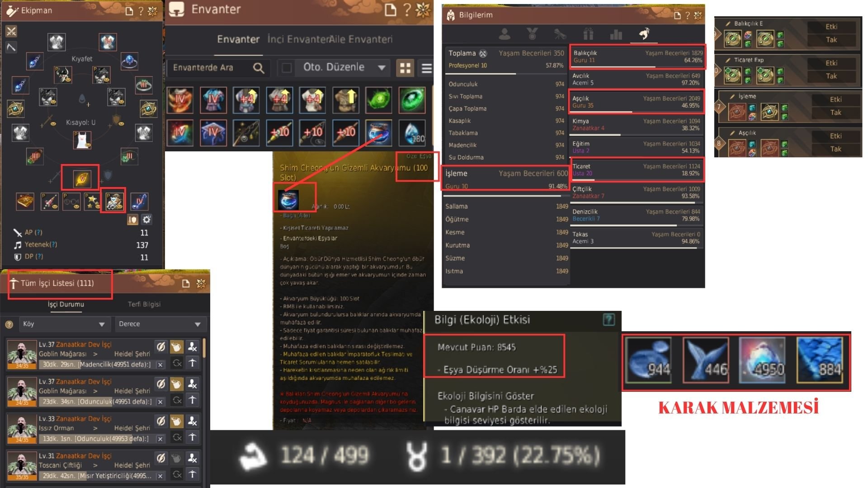The width and height of the screenshot is (868, 488).
Task: Open the life skills tab icon in Bilgilerim
Action: [x=644, y=33]
